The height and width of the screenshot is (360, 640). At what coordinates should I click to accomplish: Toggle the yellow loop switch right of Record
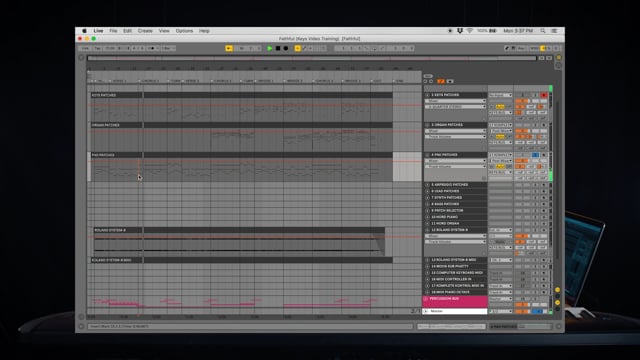tap(298, 48)
